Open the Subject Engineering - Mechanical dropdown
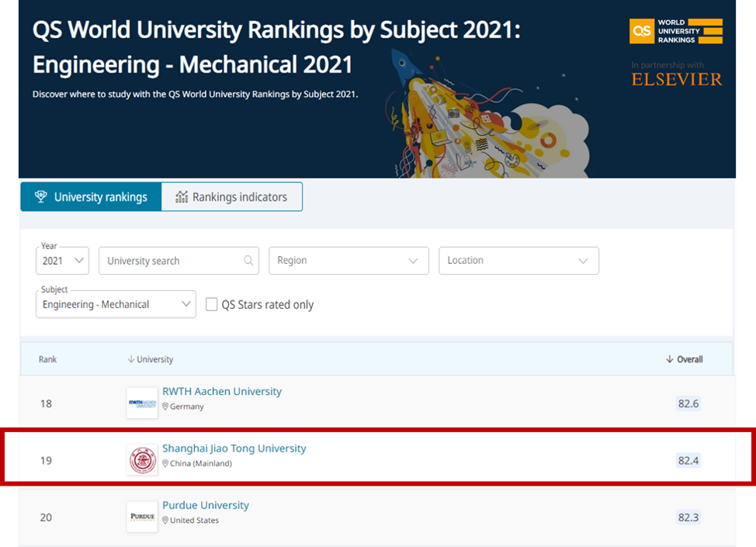 [116, 304]
